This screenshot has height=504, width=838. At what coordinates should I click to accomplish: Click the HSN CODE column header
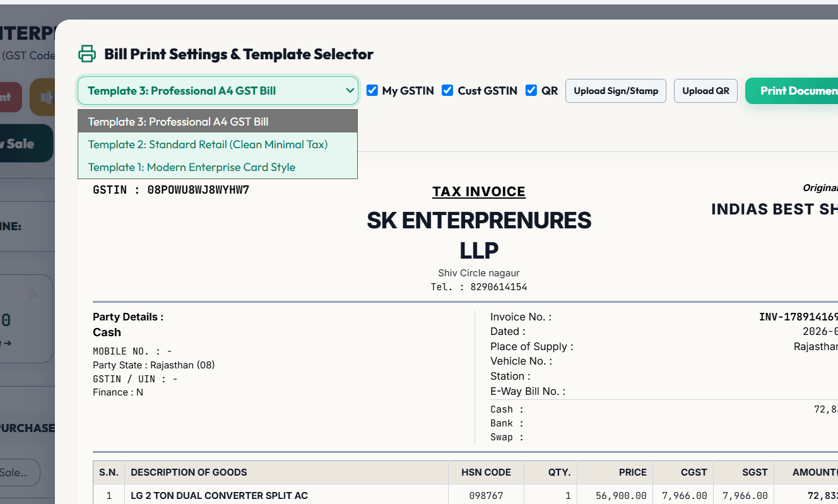[486, 472]
